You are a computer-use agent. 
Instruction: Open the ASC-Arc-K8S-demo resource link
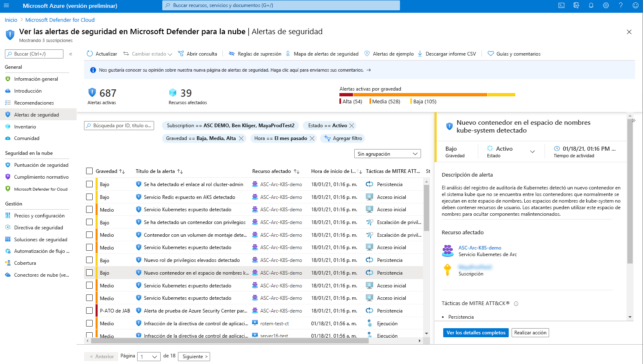[x=480, y=248]
